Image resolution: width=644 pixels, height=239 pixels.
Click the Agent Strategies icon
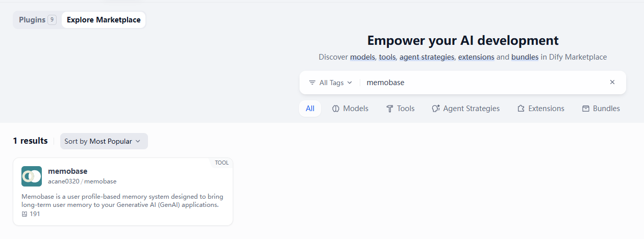(436, 109)
